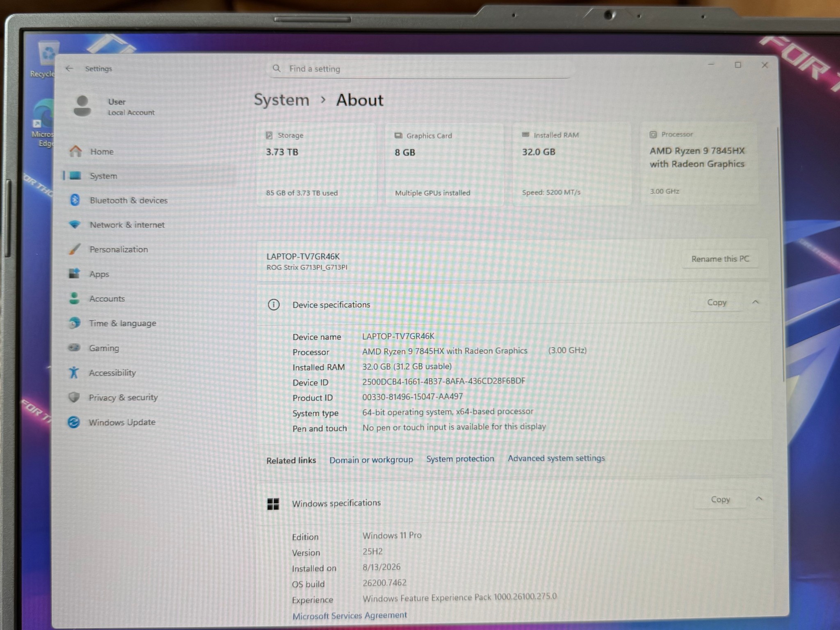Click the back arrow in Settings
The height and width of the screenshot is (630, 840).
click(x=69, y=68)
